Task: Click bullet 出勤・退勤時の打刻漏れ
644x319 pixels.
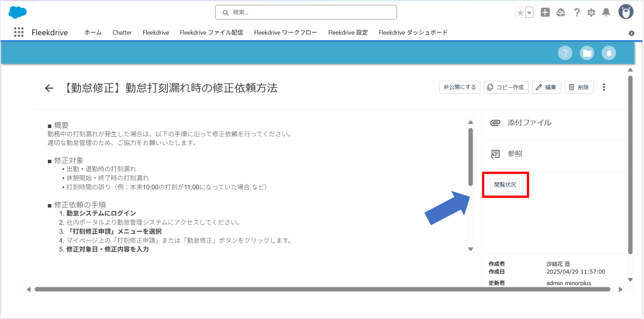Action: pyautogui.click(x=101, y=169)
